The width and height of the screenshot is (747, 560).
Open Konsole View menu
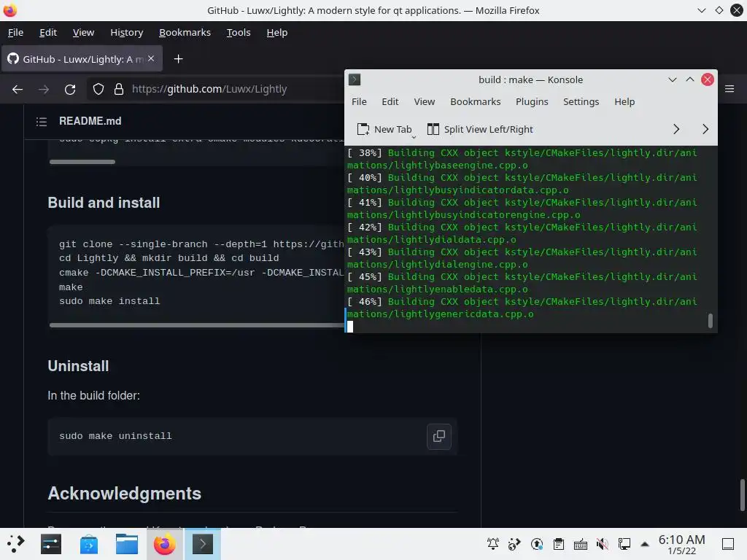click(425, 102)
